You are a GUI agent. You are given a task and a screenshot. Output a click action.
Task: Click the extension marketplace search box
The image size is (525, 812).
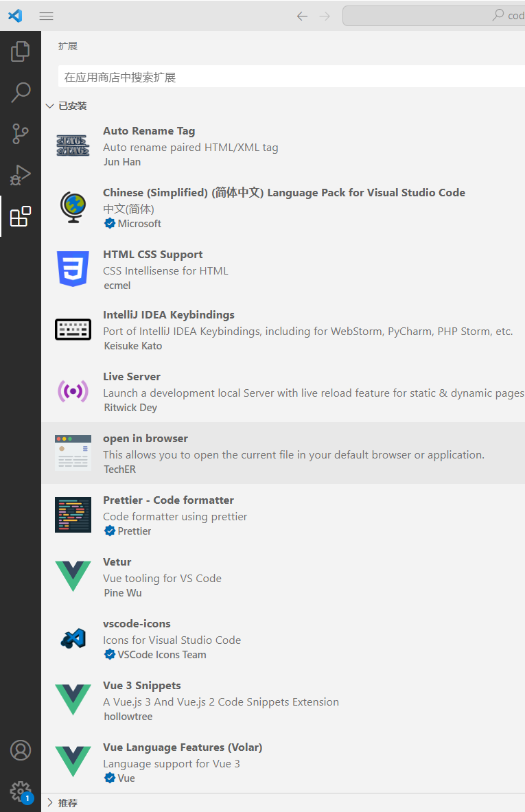pos(288,77)
